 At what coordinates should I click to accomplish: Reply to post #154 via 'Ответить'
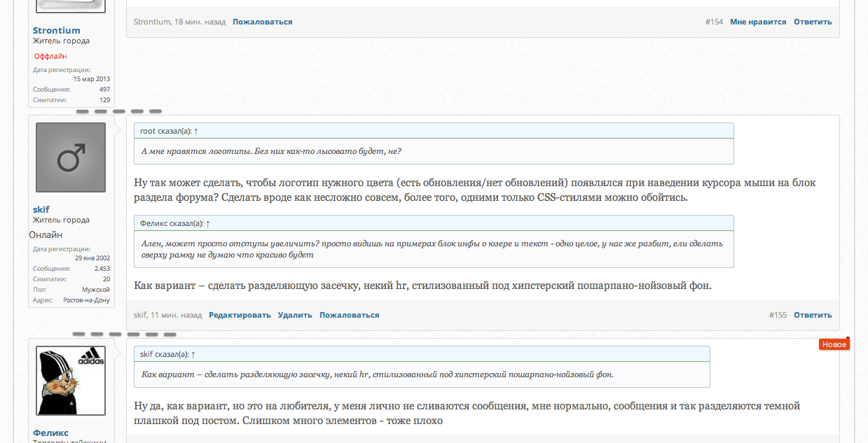(x=813, y=22)
